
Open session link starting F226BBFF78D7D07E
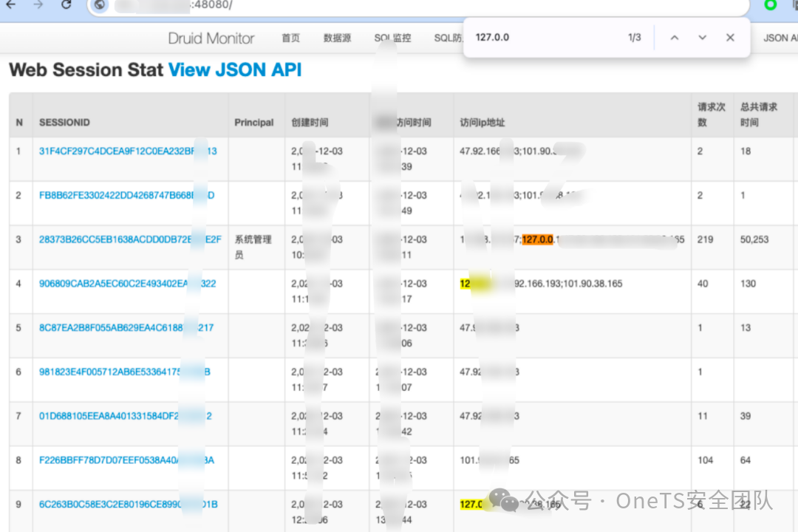127,460
